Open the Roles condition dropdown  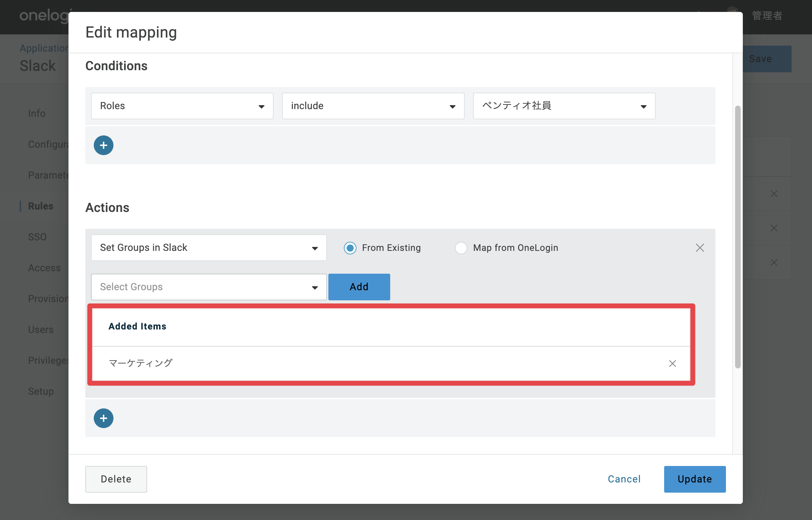182,106
